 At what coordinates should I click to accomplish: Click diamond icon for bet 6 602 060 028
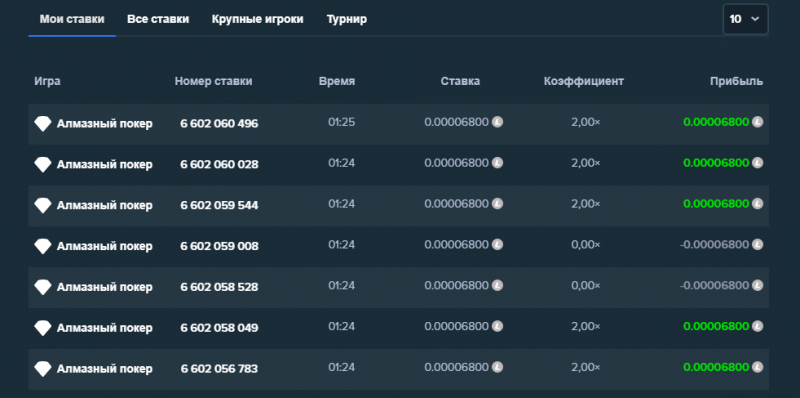click(x=43, y=164)
